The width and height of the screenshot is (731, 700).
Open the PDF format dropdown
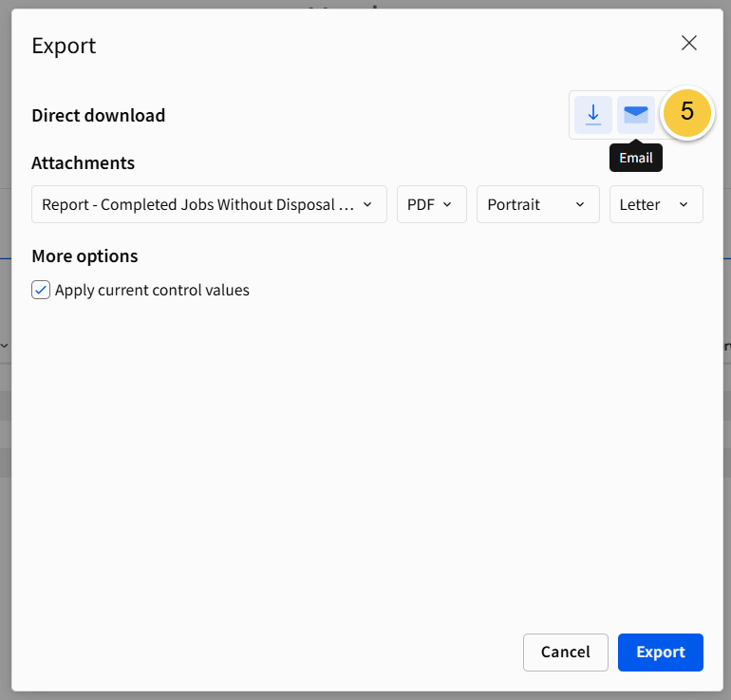coord(432,204)
